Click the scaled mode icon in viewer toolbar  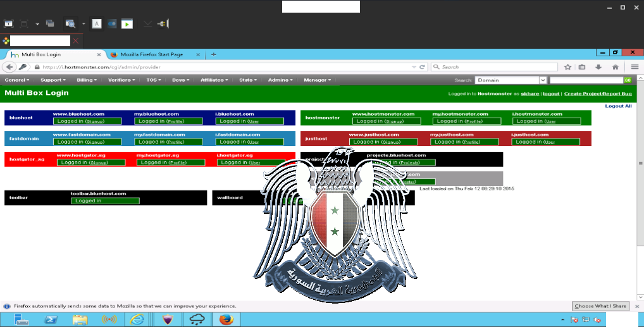(x=24, y=24)
